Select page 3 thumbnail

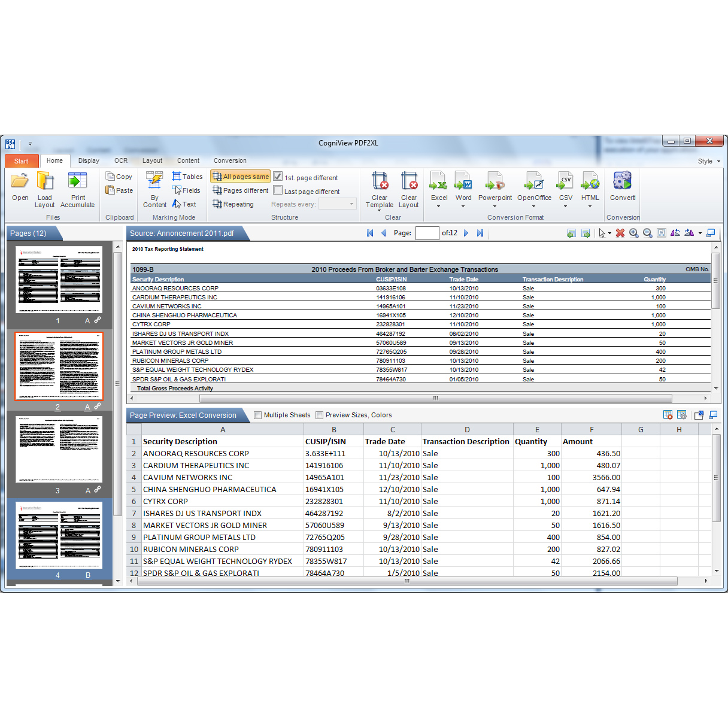coord(59,449)
